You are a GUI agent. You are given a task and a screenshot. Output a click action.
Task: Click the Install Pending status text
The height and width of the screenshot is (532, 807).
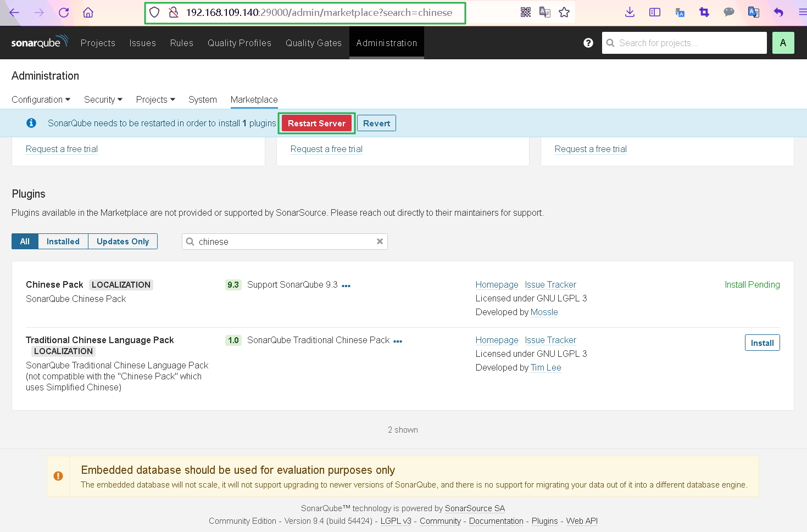point(752,284)
